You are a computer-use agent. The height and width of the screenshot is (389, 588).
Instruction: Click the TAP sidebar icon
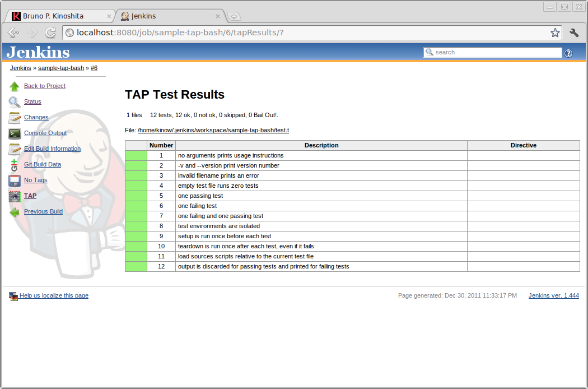(x=15, y=196)
